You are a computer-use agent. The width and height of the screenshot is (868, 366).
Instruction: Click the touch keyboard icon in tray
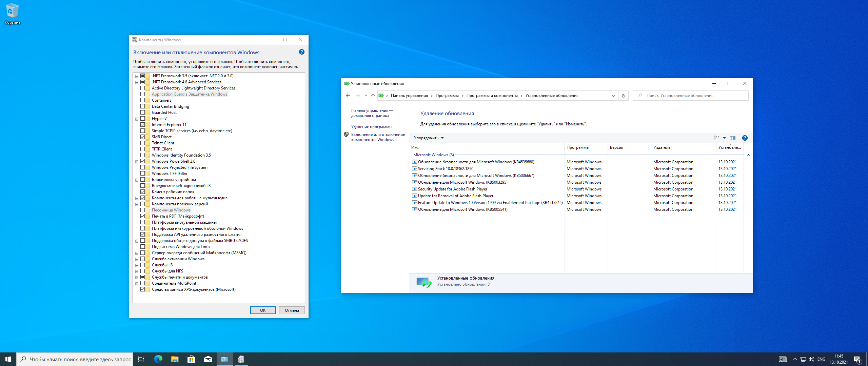(x=783, y=359)
